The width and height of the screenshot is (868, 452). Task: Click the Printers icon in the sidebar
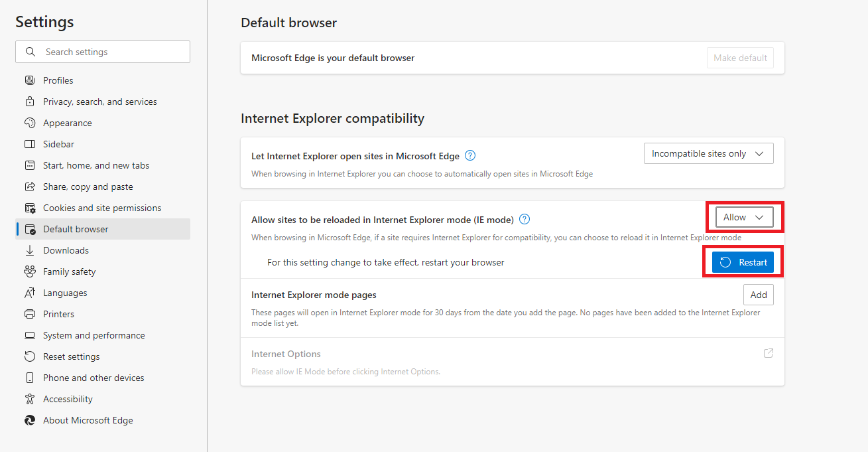pyautogui.click(x=30, y=313)
